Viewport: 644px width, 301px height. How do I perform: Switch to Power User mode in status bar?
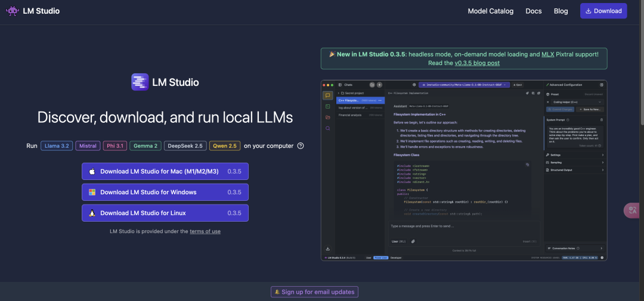[380, 258]
